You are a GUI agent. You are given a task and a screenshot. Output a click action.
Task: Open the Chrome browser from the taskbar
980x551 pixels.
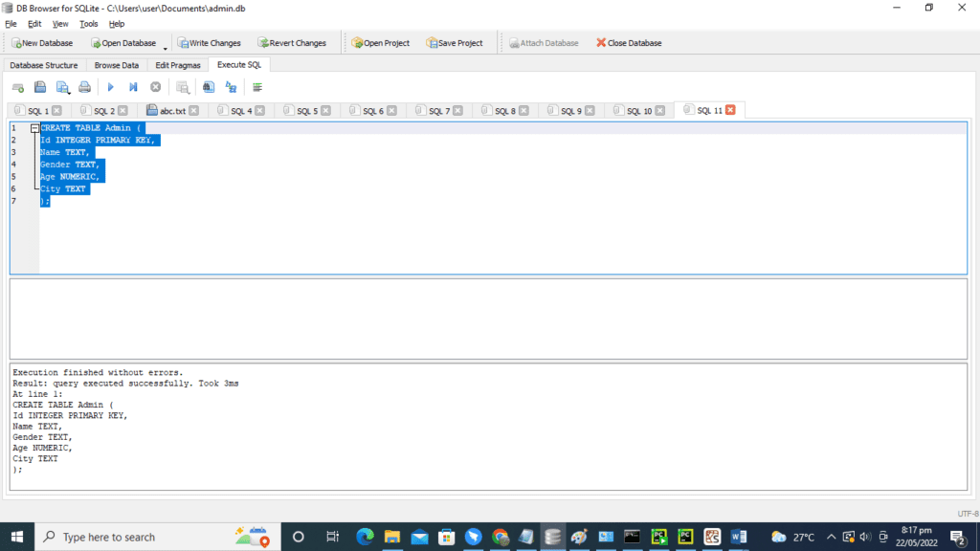pos(500,537)
